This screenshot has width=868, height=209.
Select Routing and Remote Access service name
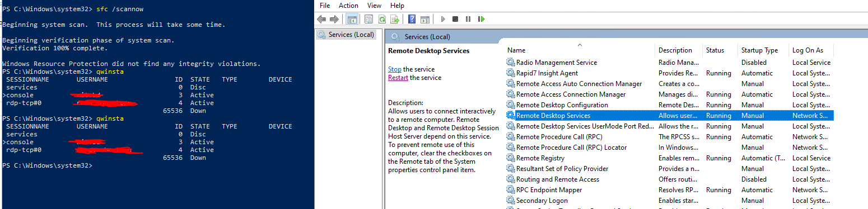pos(558,179)
